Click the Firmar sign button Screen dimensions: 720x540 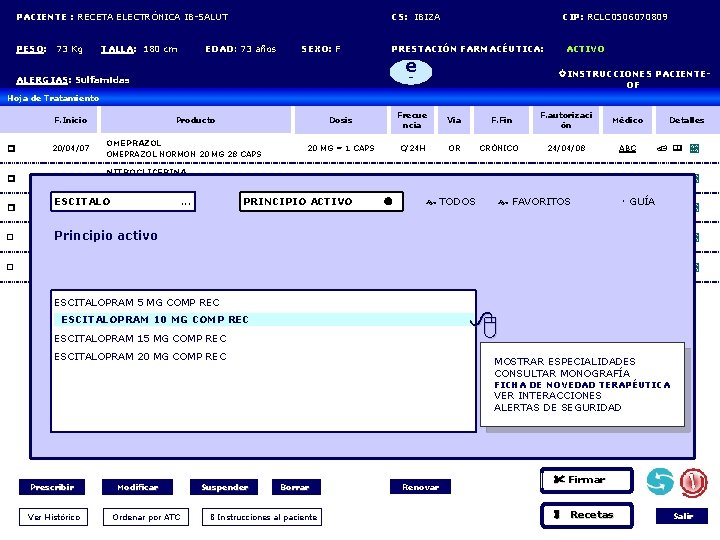tap(587, 480)
